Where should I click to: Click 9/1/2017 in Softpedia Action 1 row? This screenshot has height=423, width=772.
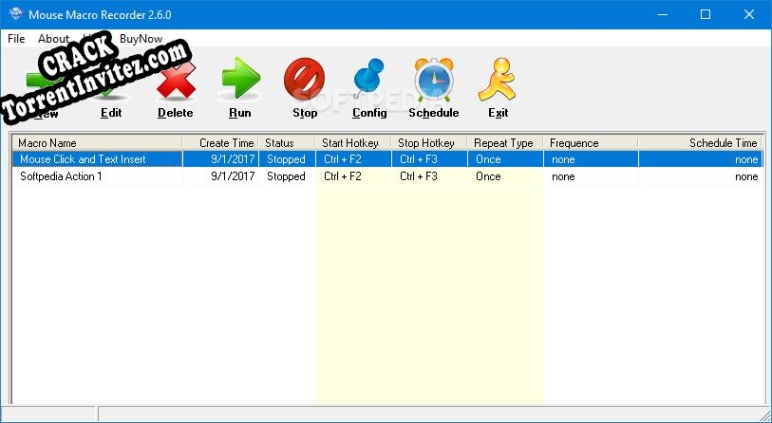point(233,176)
